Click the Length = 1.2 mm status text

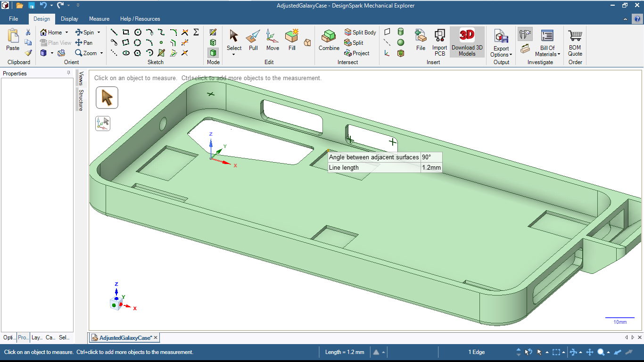click(345, 352)
